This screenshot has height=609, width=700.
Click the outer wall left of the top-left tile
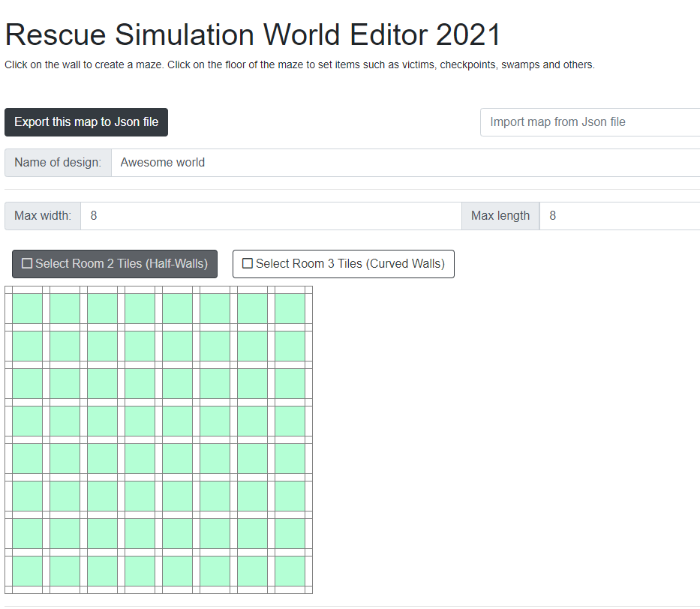coord(8,308)
